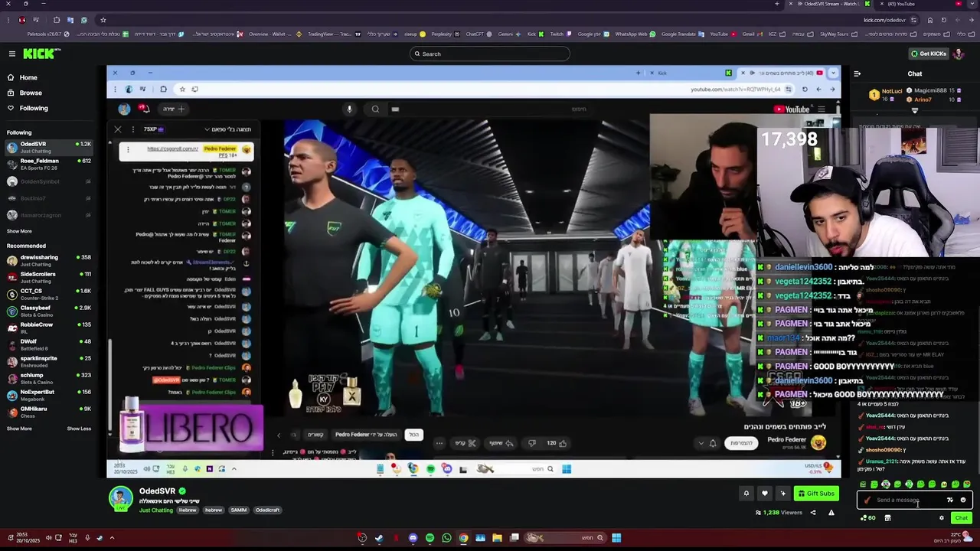
Task: Open Steam from Windows taskbar
Action: [379, 538]
